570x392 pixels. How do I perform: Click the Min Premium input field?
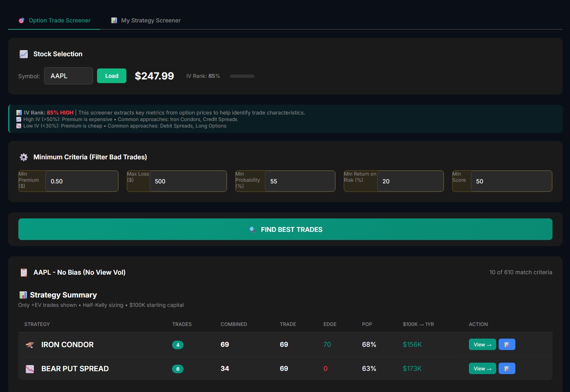[x=82, y=181]
